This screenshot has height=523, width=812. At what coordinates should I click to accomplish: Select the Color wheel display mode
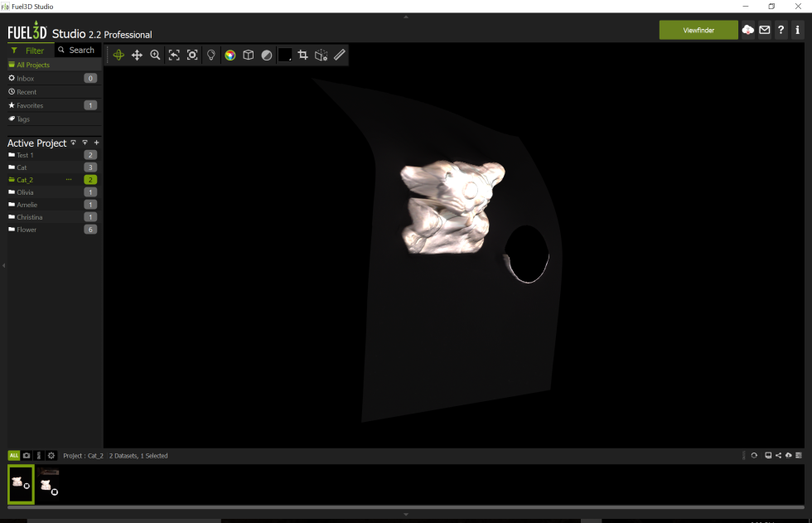(230, 55)
